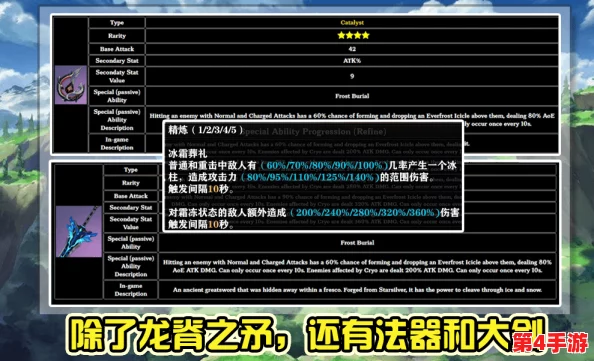Click the '(60%/70%/80%/90%/100%)' chance values
The width and height of the screenshot is (594, 361).
click(x=324, y=166)
